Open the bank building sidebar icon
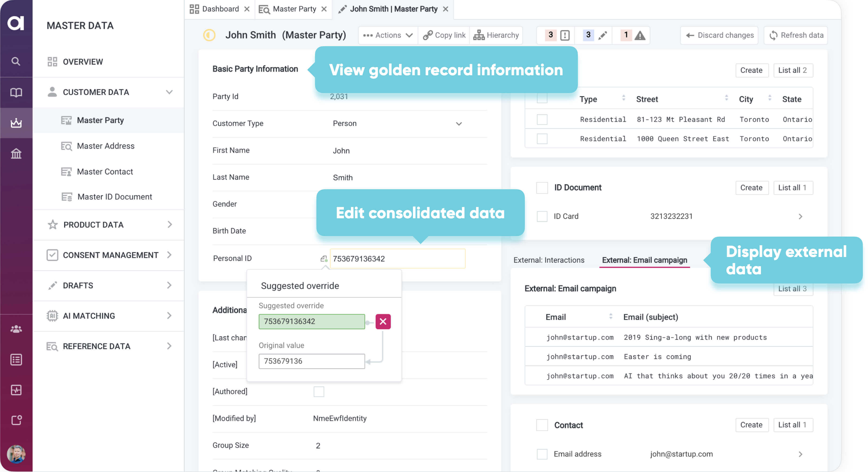868x472 pixels. pyautogui.click(x=16, y=154)
